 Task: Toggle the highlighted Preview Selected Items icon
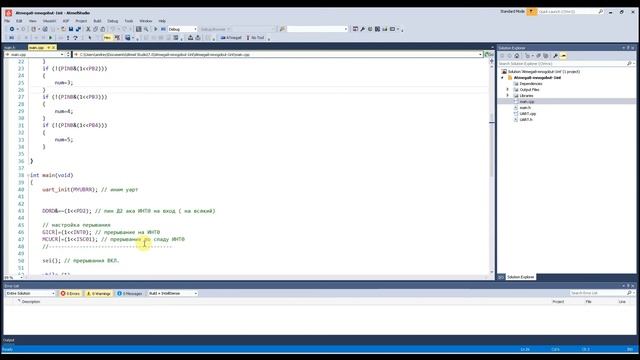pos(563,56)
